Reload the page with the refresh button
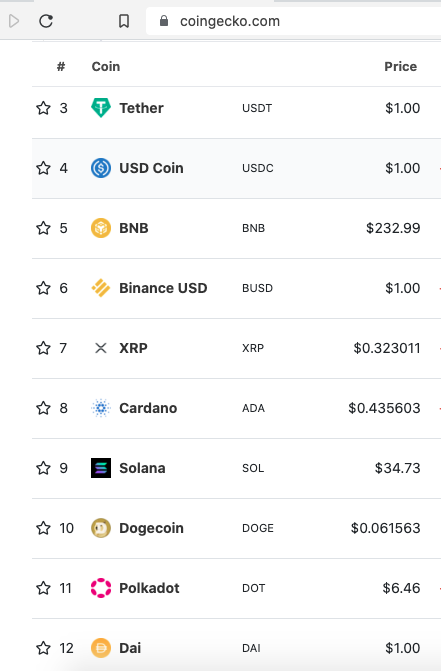The height and width of the screenshot is (671, 441). 46,21
